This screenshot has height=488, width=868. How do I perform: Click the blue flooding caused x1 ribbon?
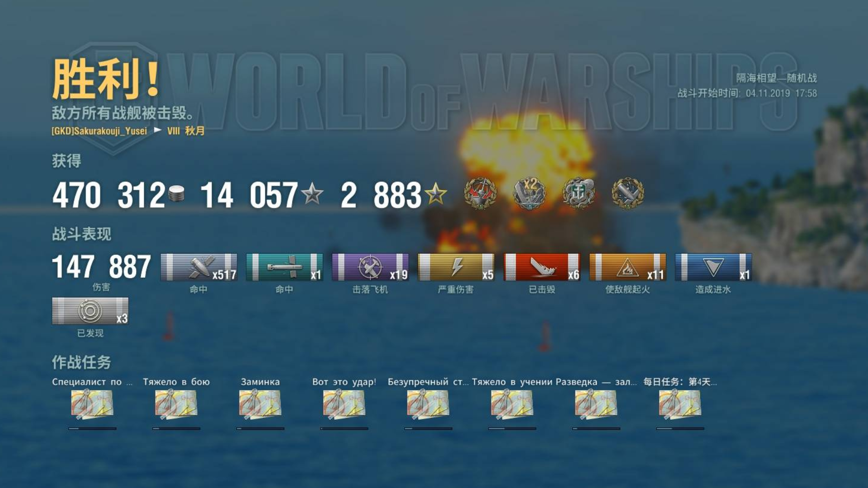tap(713, 267)
